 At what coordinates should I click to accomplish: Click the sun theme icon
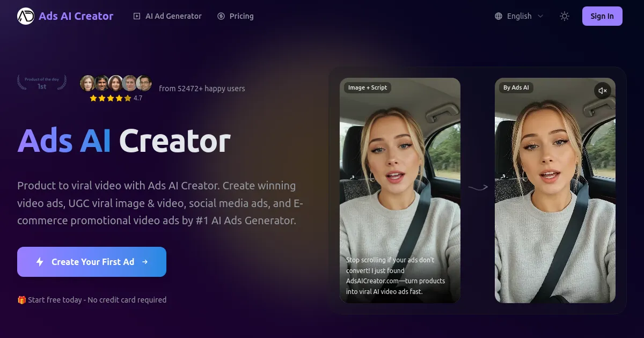click(x=564, y=16)
